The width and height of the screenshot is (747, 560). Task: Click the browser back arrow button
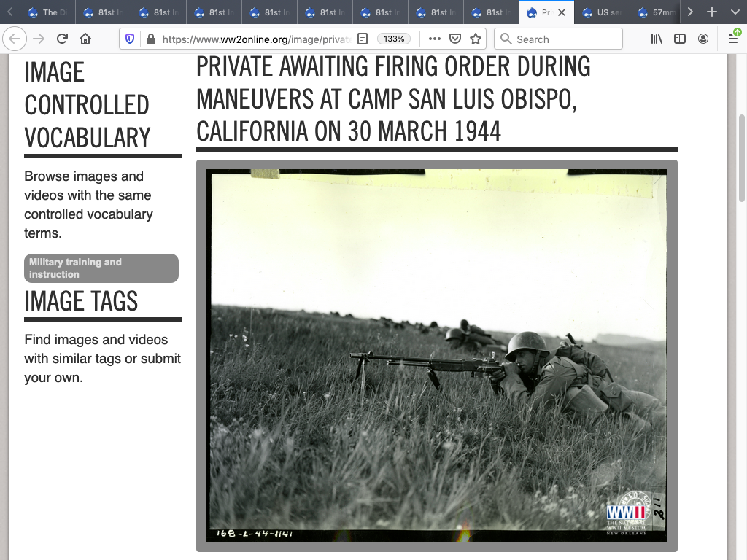[15, 39]
